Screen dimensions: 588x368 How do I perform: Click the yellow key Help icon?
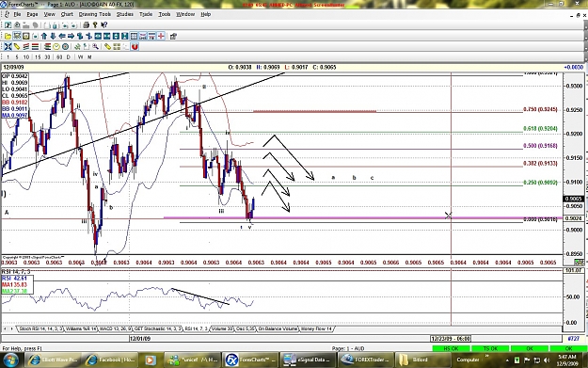[x=95, y=25]
